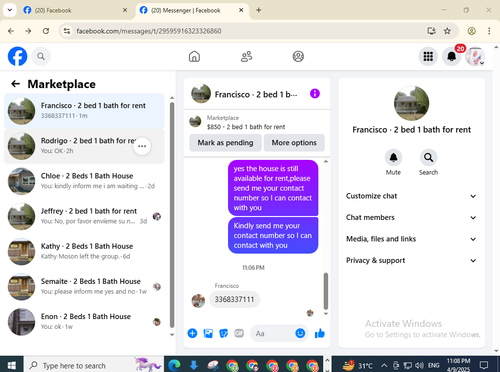Click the conversation list scrollbar

tap(172, 215)
